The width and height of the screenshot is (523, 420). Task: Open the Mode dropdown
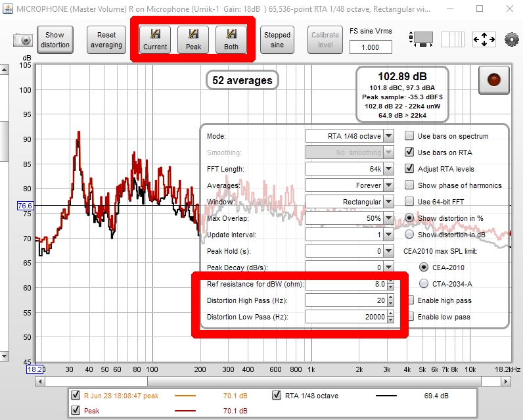350,136
